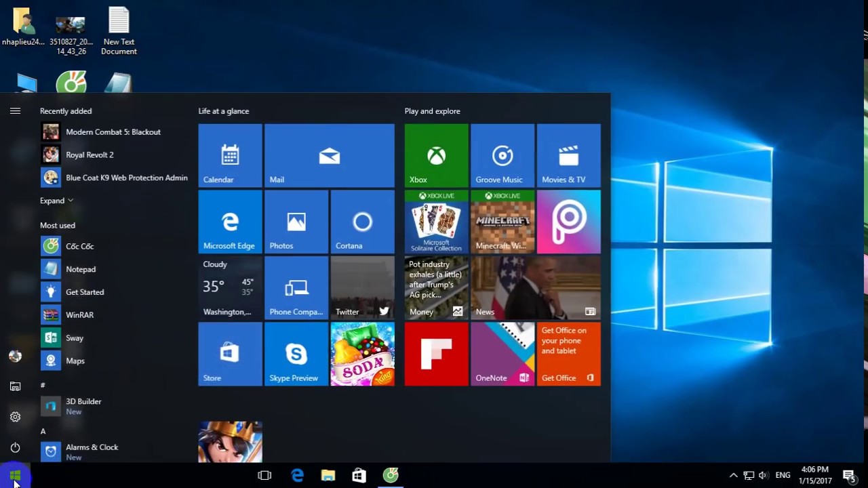The image size is (868, 488).
Task: Open the taskbar clock 4:06 PM
Action: 815,475
